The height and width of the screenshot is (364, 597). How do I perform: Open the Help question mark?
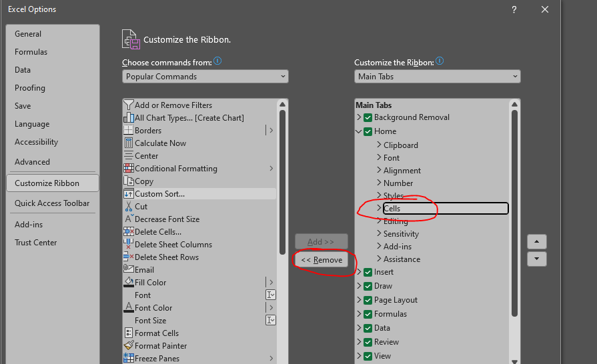point(514,9)
